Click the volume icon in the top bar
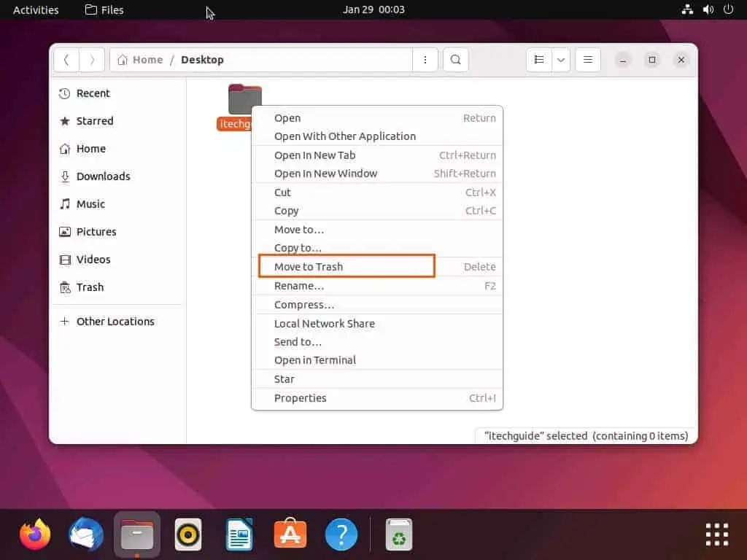This screenshot has width=747, height=560. [707, 9]
